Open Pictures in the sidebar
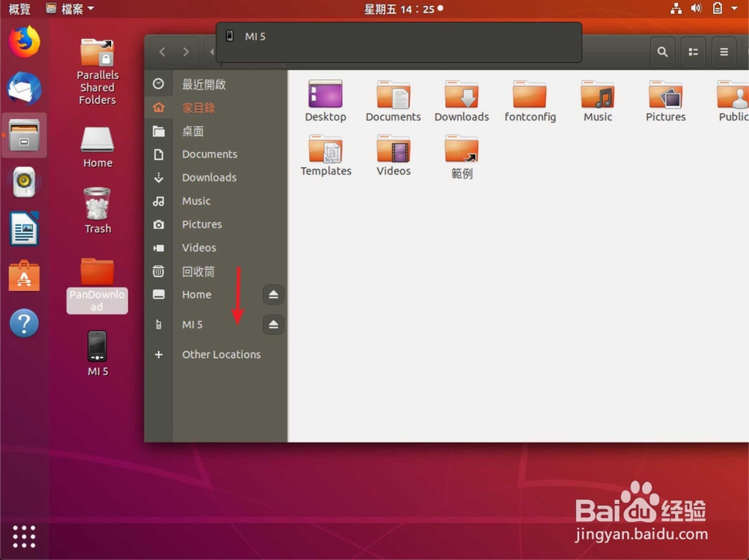 coord(216,225)
